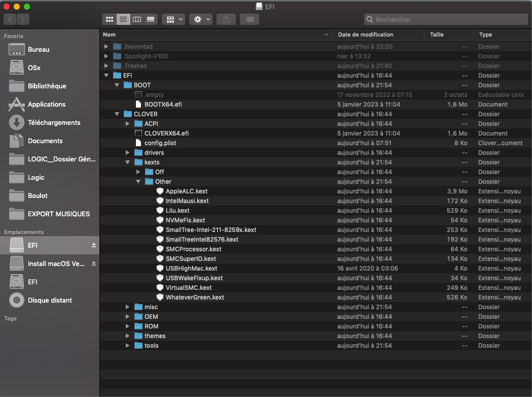Click the Edit Tags toolbar button
This screenshot has width=532, height=397.
(250, 19)
